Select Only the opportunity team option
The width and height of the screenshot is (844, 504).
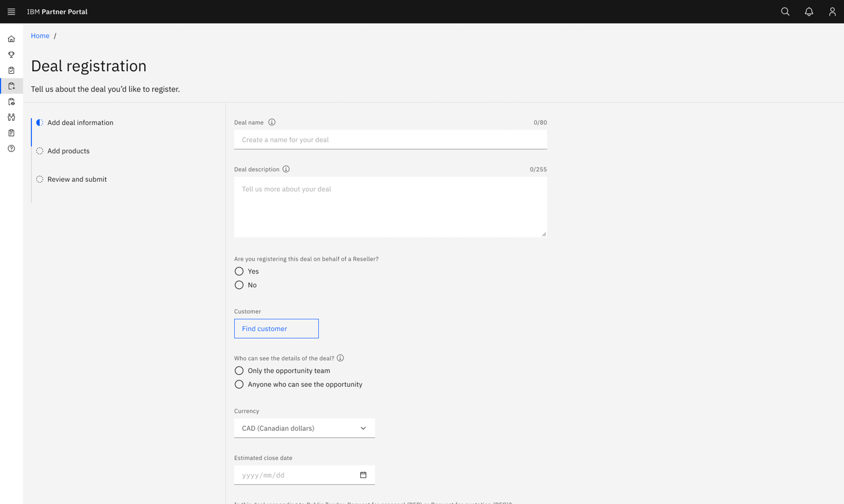click(x=239, y=370)
